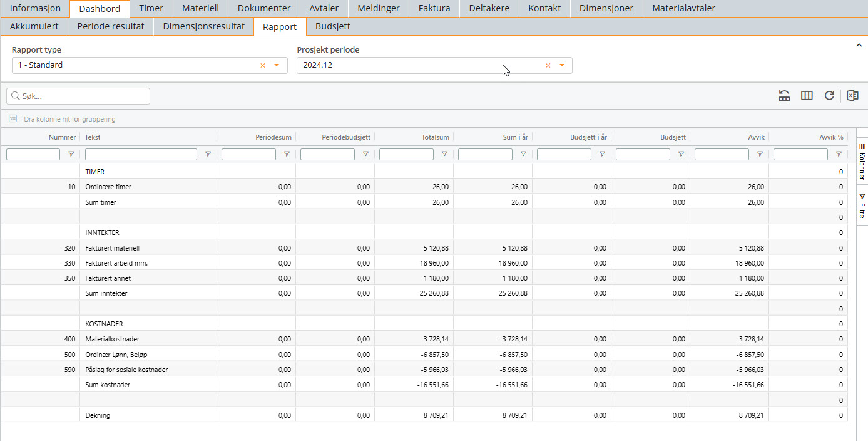The height and width of the screenshot is (441, 868).
Task: Open filter menu for Nummer column
Action: click(71, 154)
